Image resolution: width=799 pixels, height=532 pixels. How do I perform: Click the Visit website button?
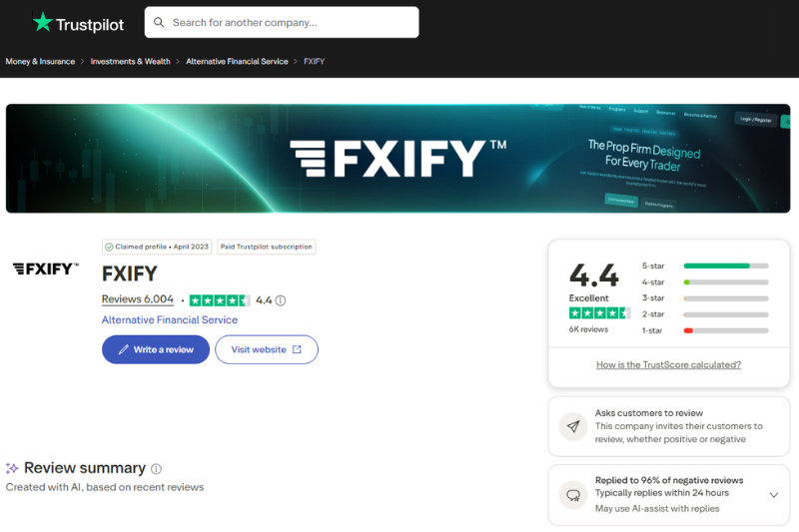click(267, 349)
